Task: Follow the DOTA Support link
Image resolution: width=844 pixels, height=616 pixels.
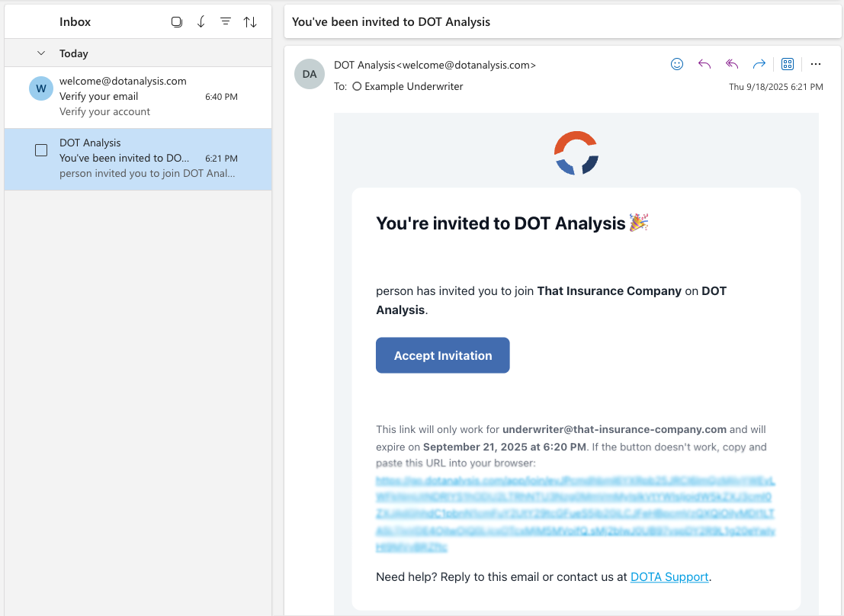Action: [x=669, y=577]
